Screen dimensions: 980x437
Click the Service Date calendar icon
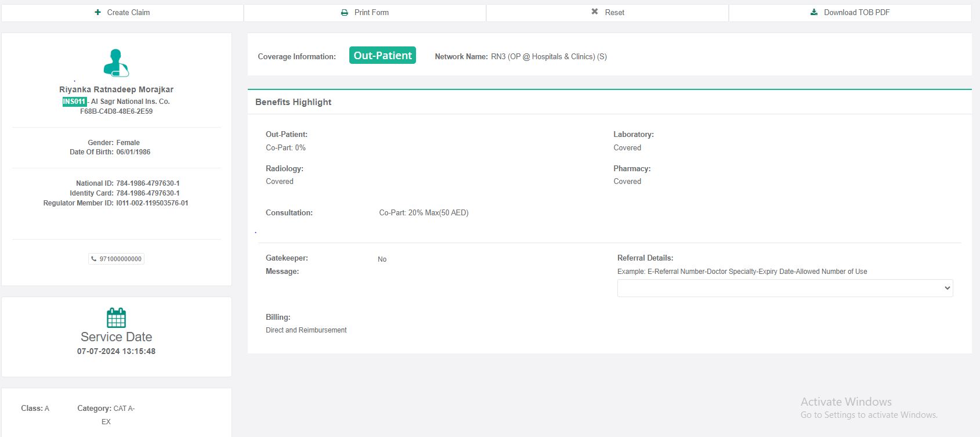[x=116, y=317]
